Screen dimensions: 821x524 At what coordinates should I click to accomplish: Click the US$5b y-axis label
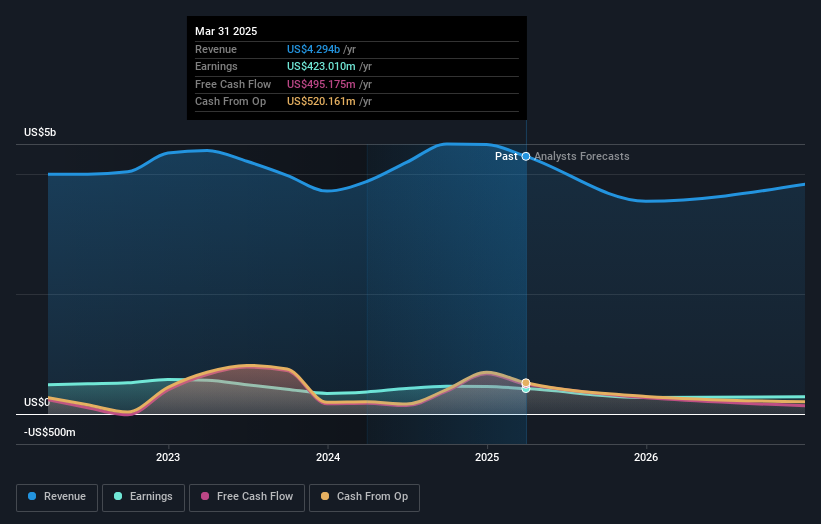click(x=40, y=132)
